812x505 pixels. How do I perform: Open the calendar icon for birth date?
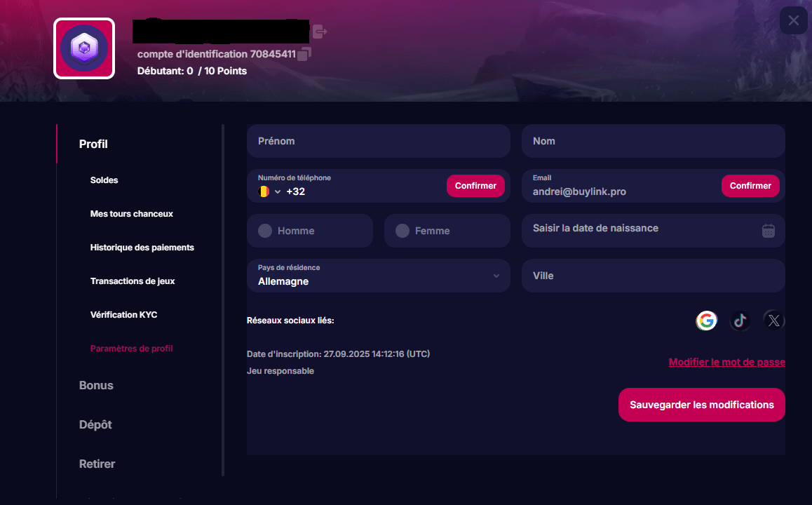(768, 231)
